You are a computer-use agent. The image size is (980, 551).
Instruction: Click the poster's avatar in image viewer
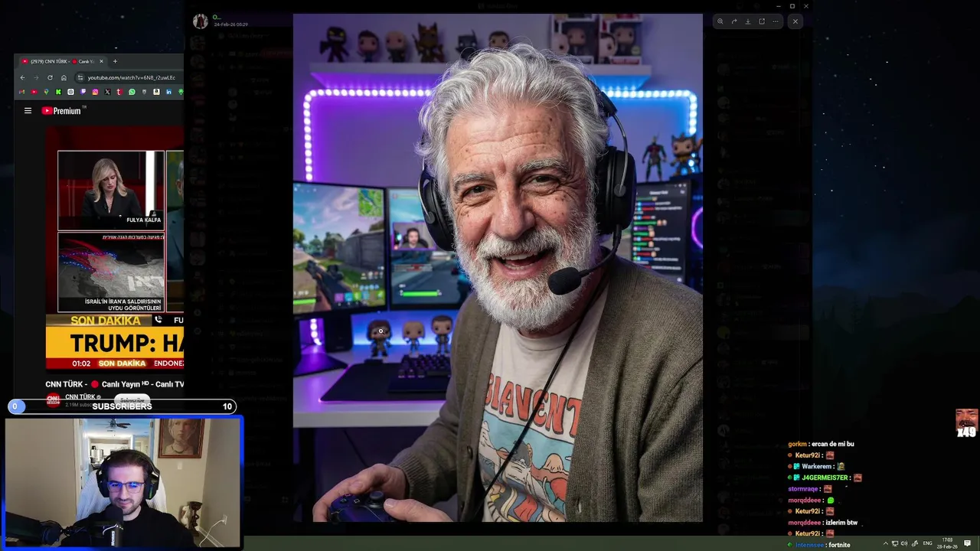(200, 21)
